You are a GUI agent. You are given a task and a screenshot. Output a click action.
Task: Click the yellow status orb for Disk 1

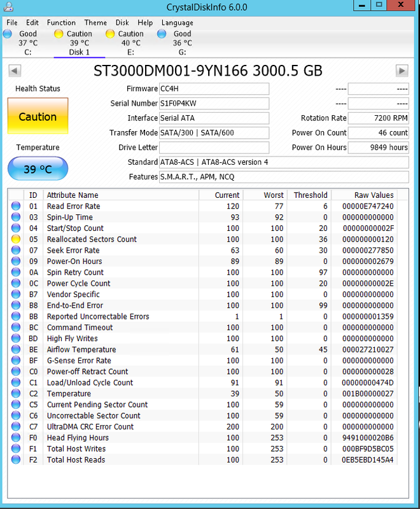pyautogui.click(x=59, y=34)
